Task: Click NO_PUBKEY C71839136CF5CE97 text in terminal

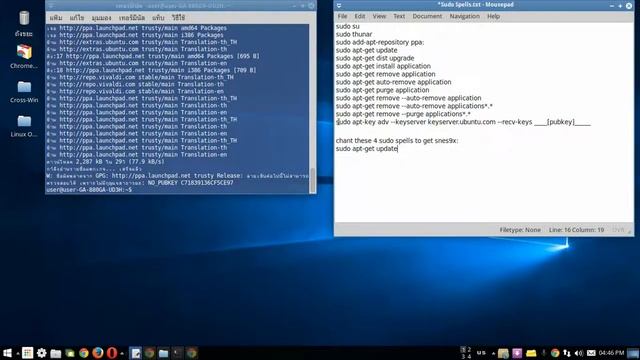Action: click(x=191, y=183)
